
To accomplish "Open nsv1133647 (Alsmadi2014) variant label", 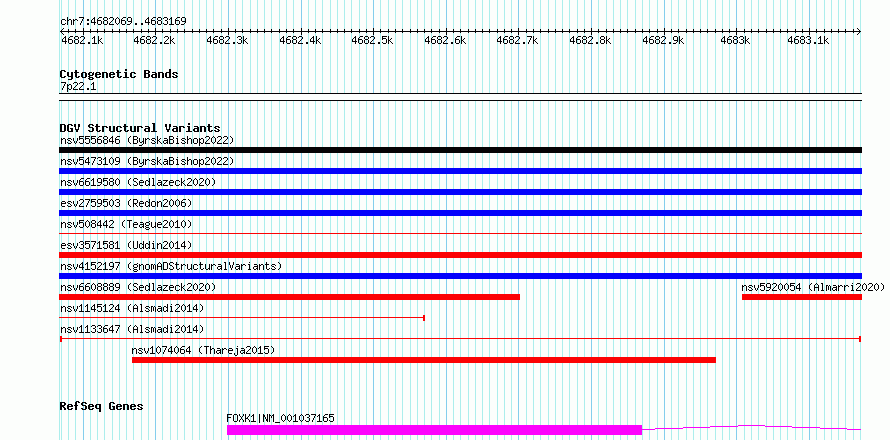I will (x=132, y=329).
